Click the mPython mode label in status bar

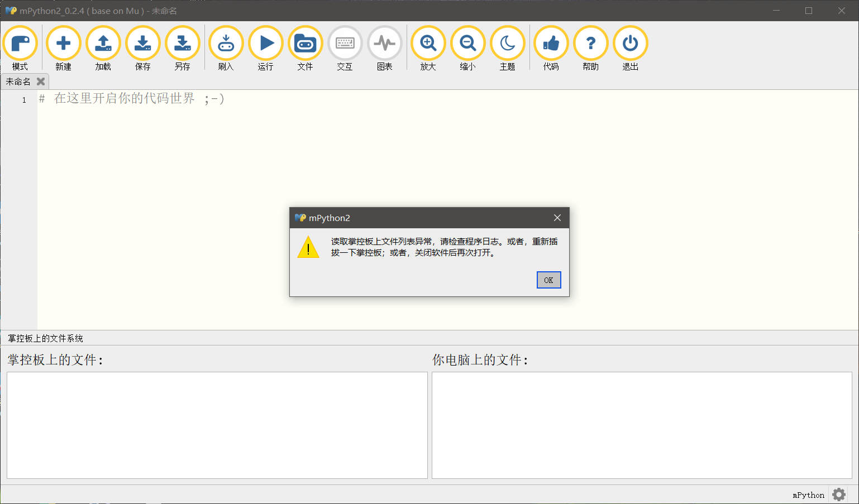point(808,495)
